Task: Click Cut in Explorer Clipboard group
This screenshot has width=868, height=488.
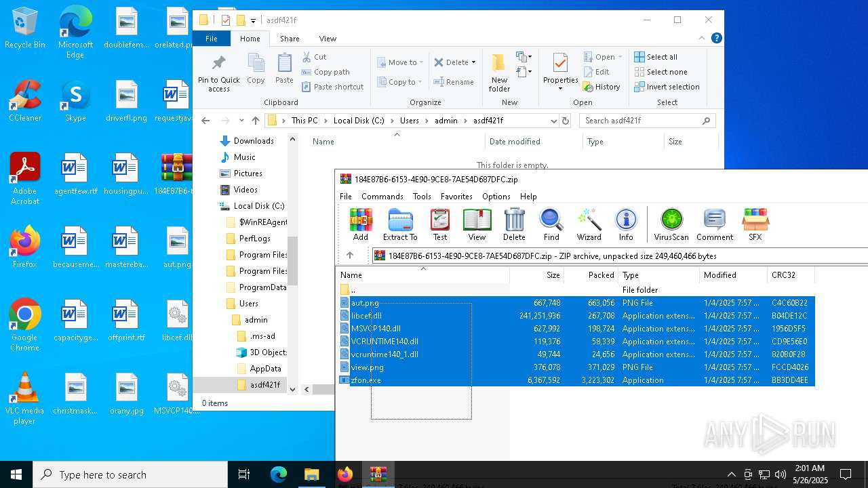Action: [x=314, y=57]
